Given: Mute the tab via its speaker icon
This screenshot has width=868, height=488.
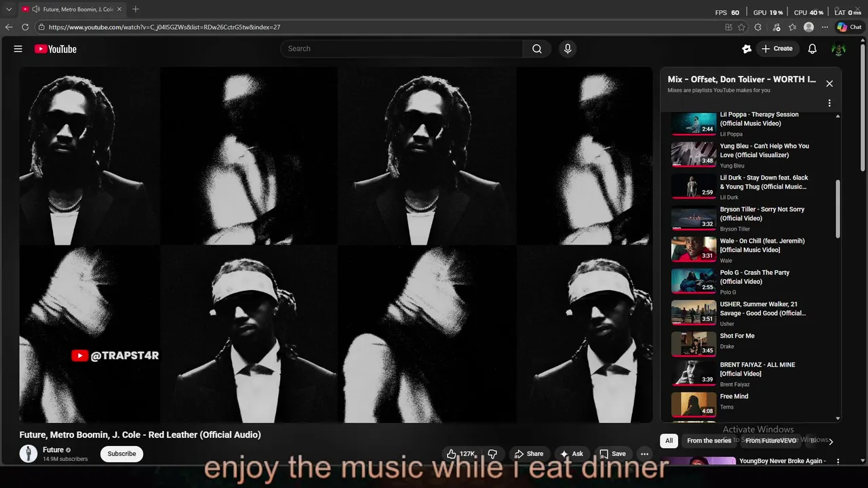Looking at the screenshot, I should (x=35, y=9).
